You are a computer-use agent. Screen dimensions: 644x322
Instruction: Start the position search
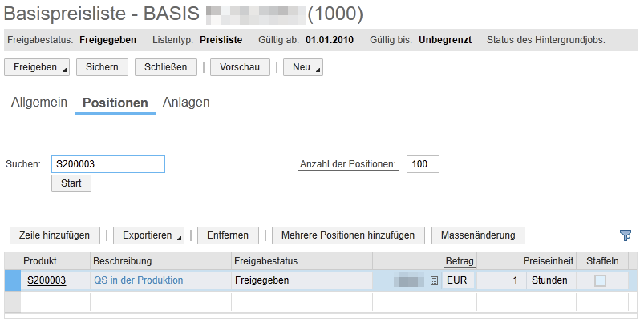click(x=71, y=183)
